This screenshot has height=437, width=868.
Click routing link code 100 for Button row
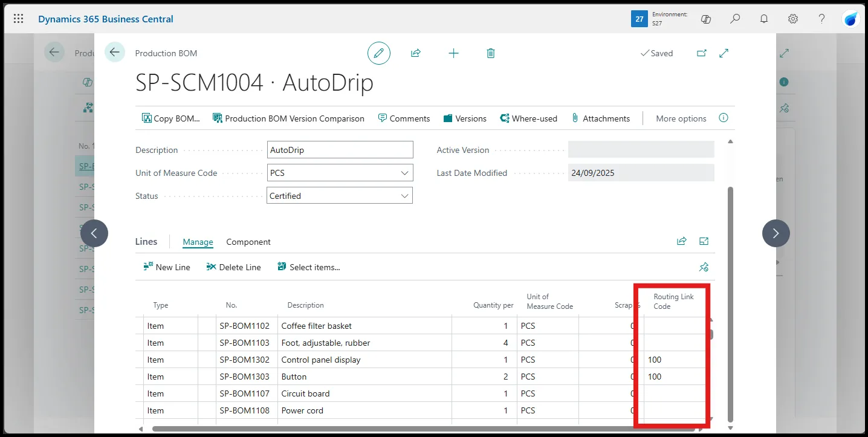coord(675,377)
